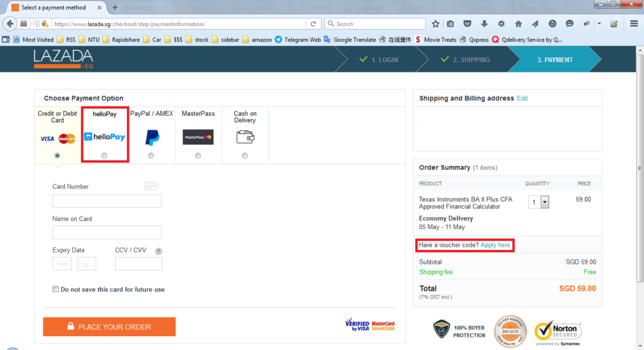The image size is (644, 350).
Task: Select the 3. PAYMENT checkout step
Action: pyautogui.click(x=555, y=60)
